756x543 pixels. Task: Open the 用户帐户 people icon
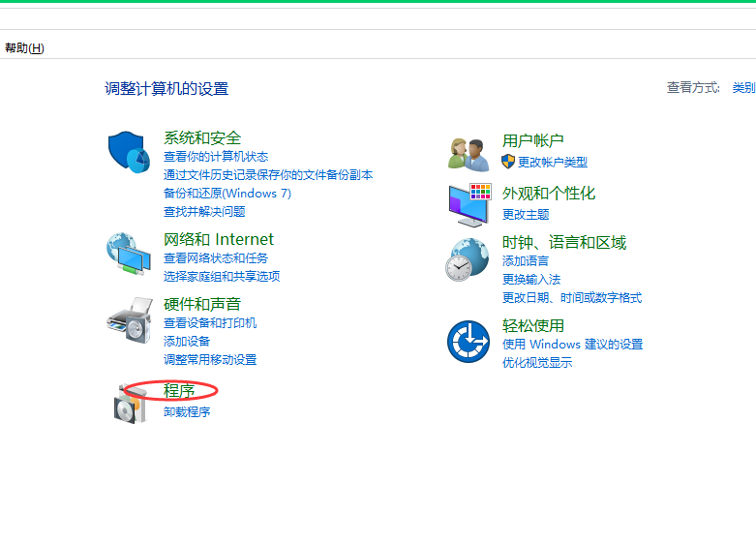pos(469,154)
